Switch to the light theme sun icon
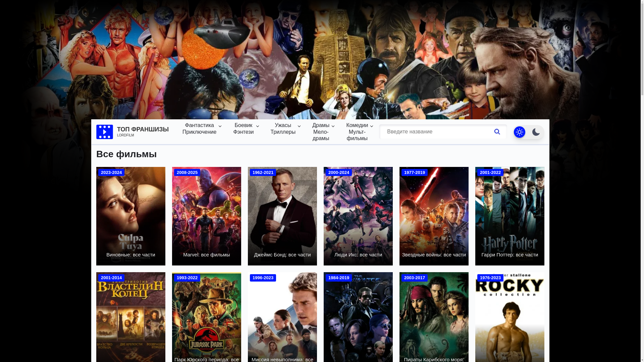The image size is (644, 362). (520, 132)
